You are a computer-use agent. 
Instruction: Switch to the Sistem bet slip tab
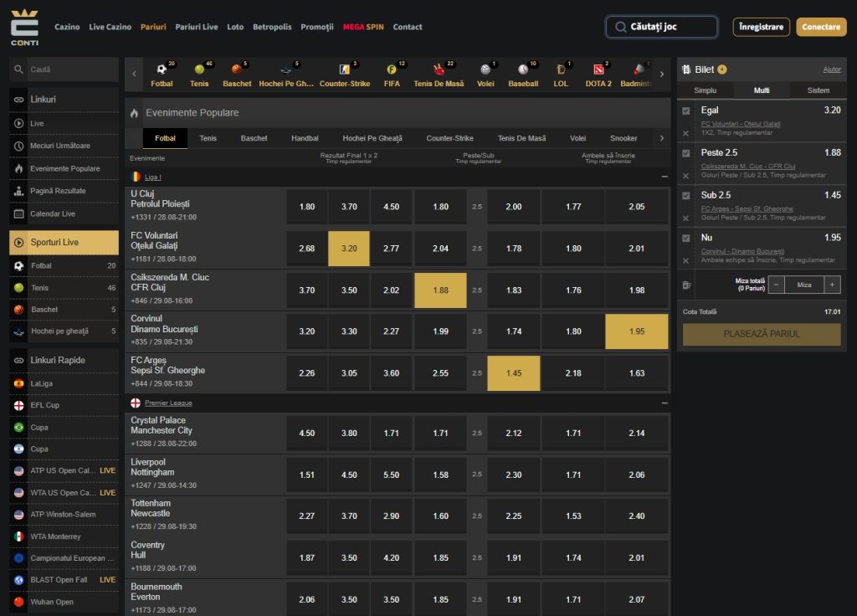[819, 90]
